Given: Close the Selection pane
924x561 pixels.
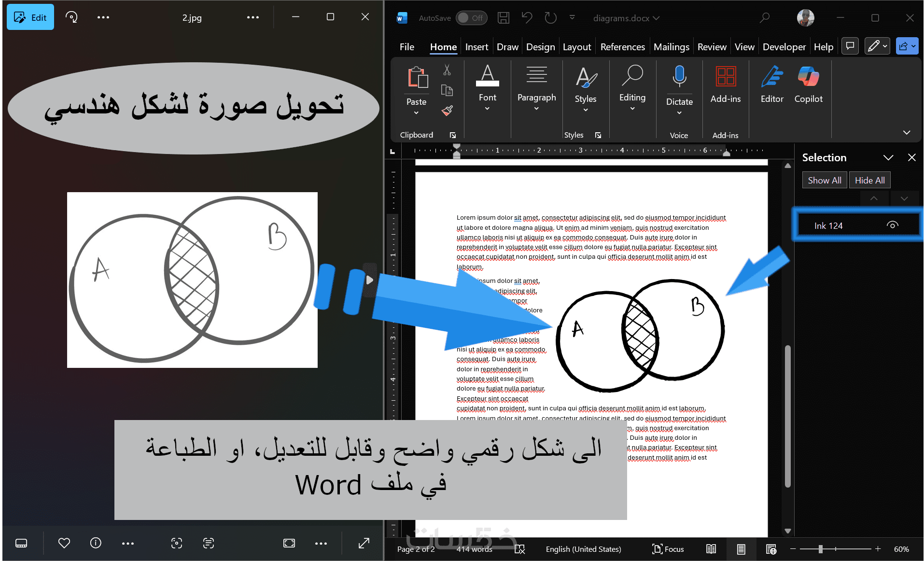Looking at the screenshot, I should click(912, 157).
